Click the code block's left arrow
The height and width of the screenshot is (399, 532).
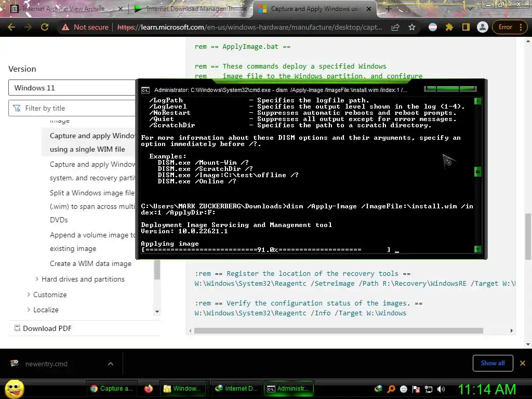190,330
